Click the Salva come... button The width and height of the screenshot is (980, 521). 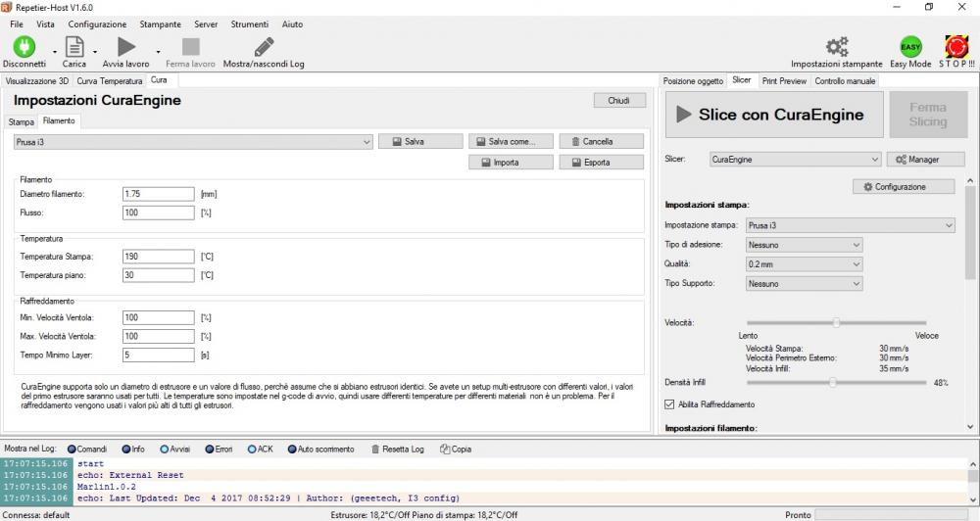(510, 141)
